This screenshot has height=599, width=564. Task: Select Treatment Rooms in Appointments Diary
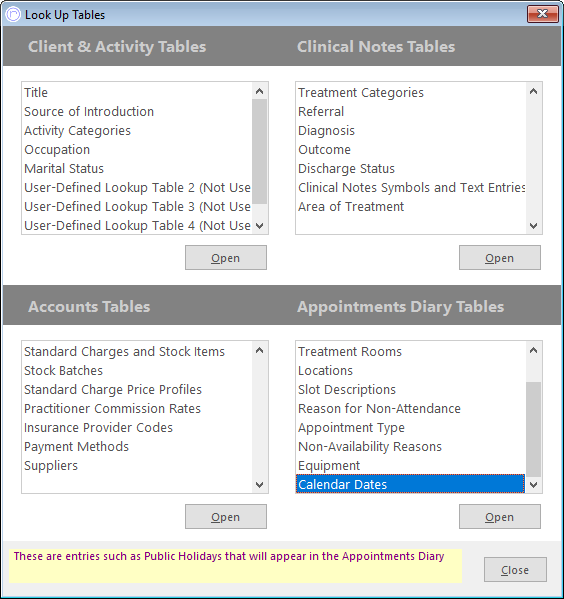click(x=350, y=351)
